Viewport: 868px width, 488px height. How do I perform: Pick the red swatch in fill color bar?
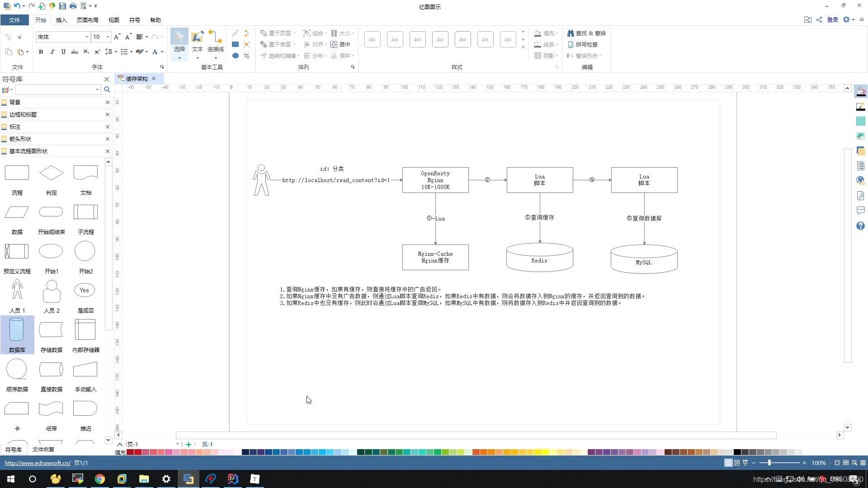point(137,452)
